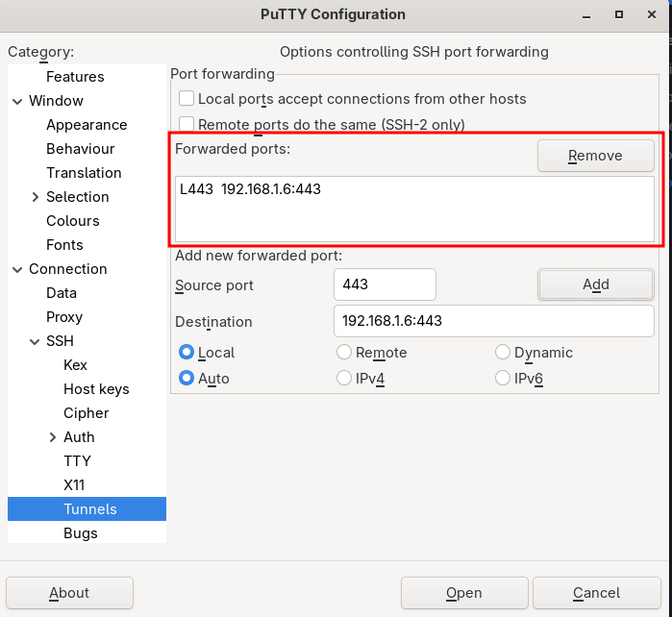Open the Translation settings
This screenshot has width=672, height=617.
[x=84, y=173]
